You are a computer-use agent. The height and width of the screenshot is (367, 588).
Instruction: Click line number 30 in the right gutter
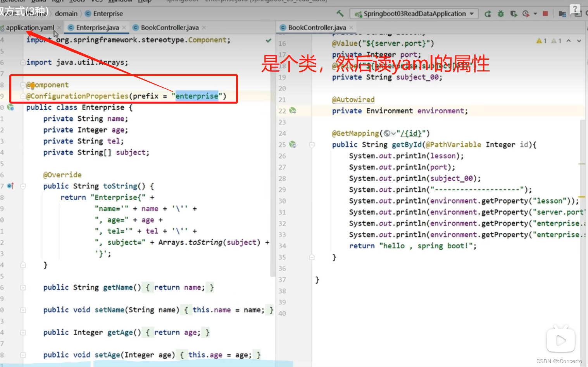point(282,201)
